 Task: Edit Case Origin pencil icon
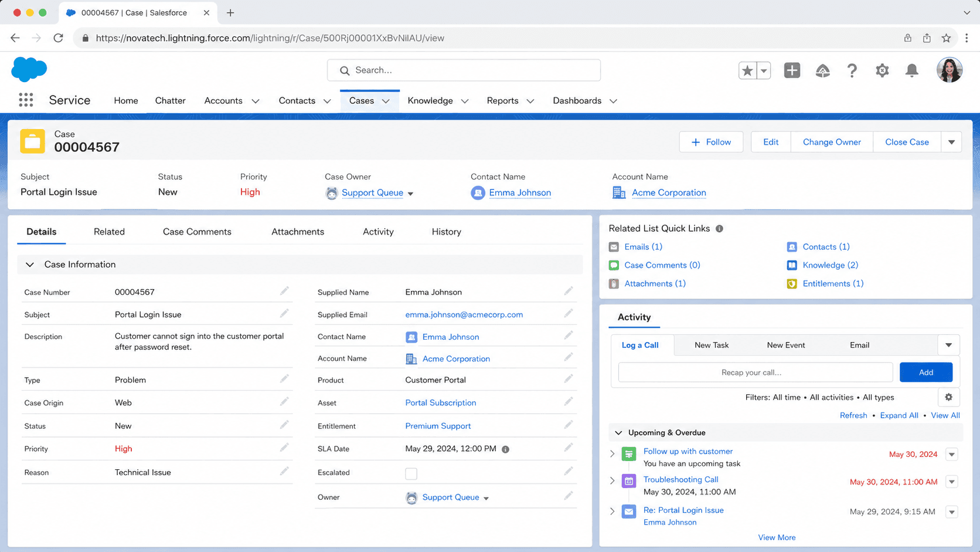coord(284,402)
